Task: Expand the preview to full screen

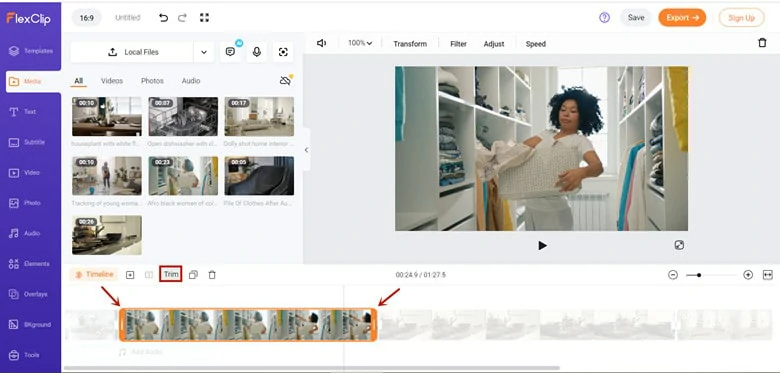Action: coord(679,245)
